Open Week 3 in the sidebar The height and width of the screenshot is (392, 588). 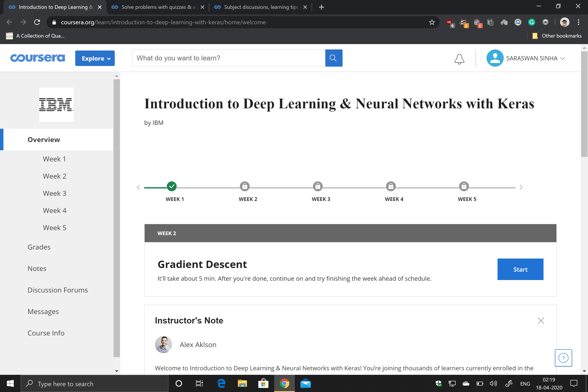click(x=55, y=193)
